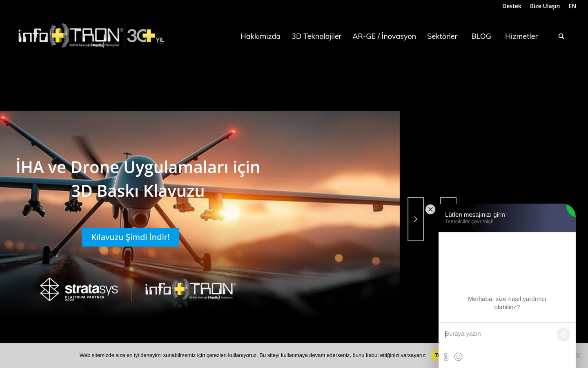Close the chat widget with the X
This screenshot has height=368, width=588.
coord(430,209)
